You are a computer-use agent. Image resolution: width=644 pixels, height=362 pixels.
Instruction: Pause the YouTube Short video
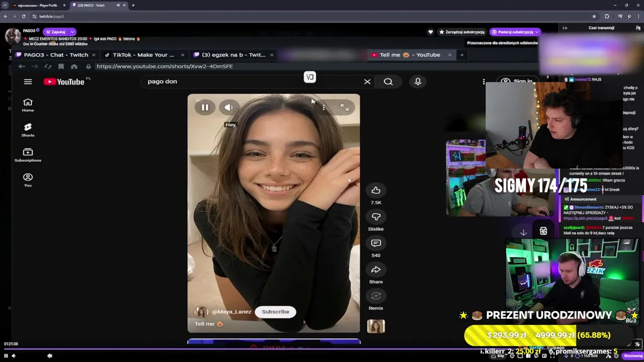(x=205, y=107)
